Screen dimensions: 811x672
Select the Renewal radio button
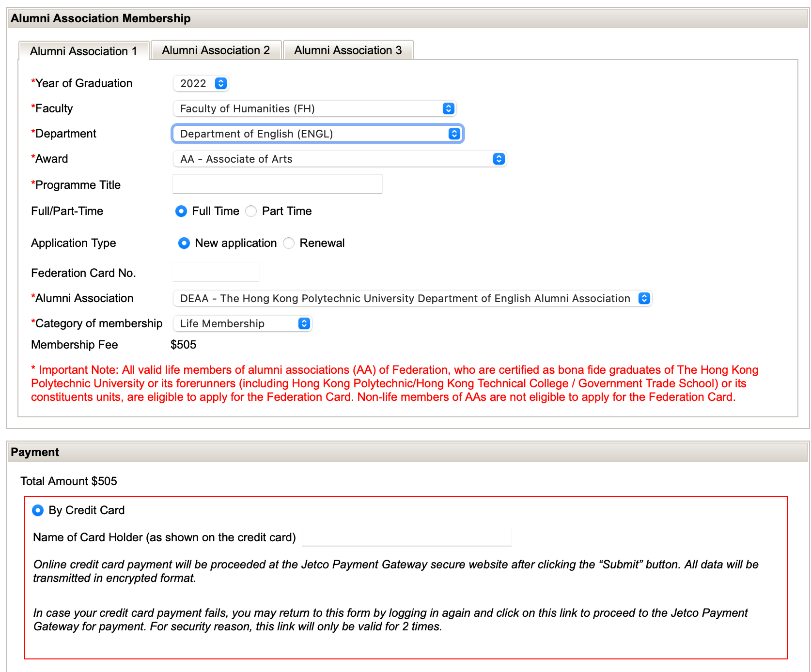tap(289, 243)
